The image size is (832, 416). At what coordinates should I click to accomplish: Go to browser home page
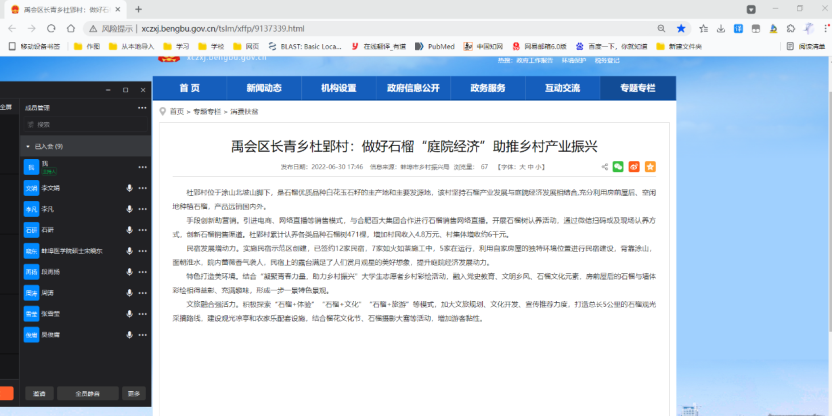(x=71, y=29)
